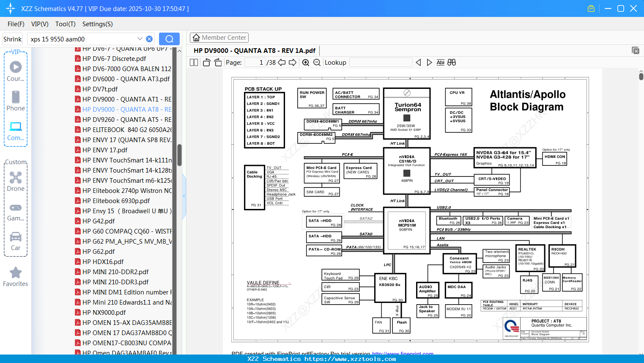This screenshot has height=363, width=644.
Task: Click the XZZ app logo
Action: (10, 8)
